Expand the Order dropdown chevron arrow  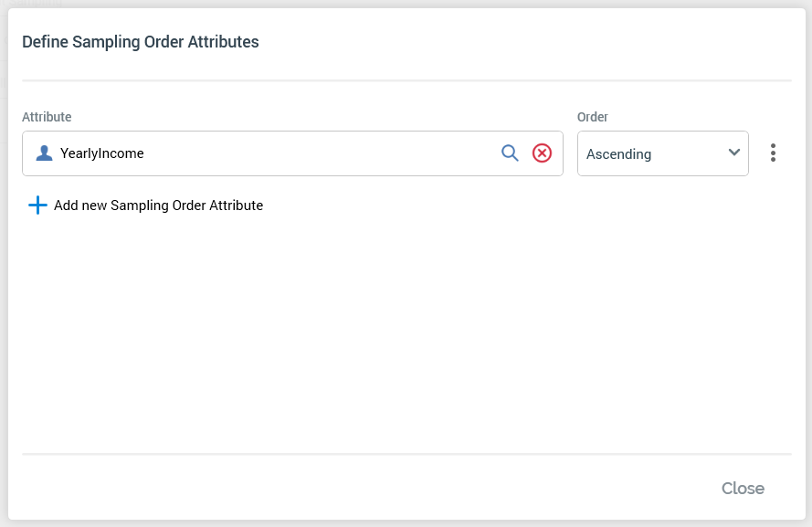[734, 153]
